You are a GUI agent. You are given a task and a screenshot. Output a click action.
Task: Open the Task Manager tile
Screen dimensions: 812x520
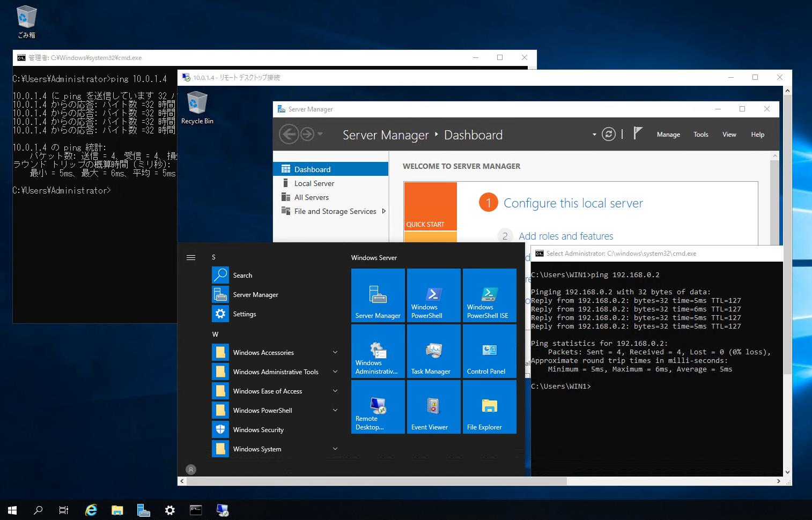[x=434, y=351]
